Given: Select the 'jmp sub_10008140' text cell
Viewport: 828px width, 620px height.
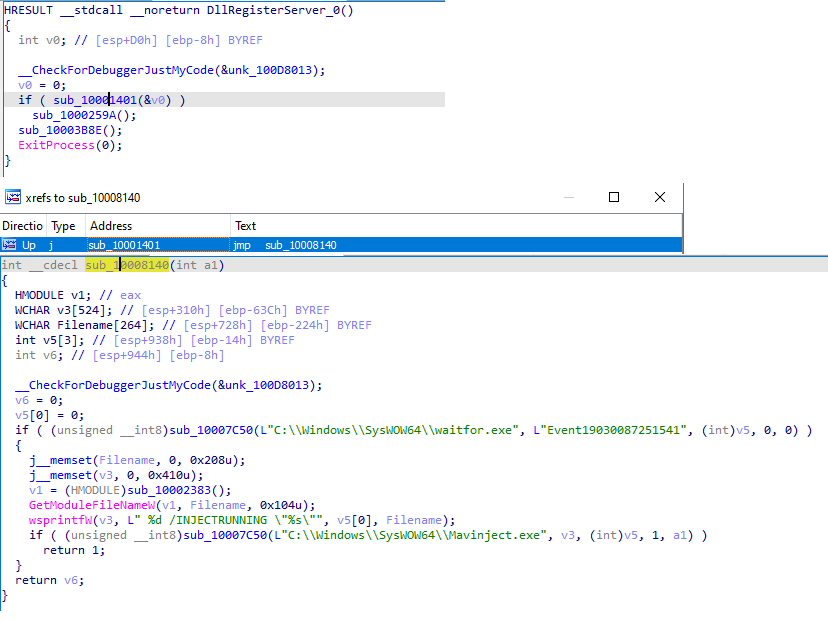Looking at the screenshot, I should (x=284, y=245).
